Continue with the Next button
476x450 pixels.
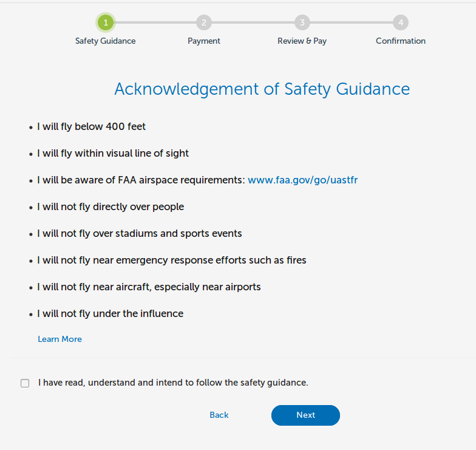(305, 415)
